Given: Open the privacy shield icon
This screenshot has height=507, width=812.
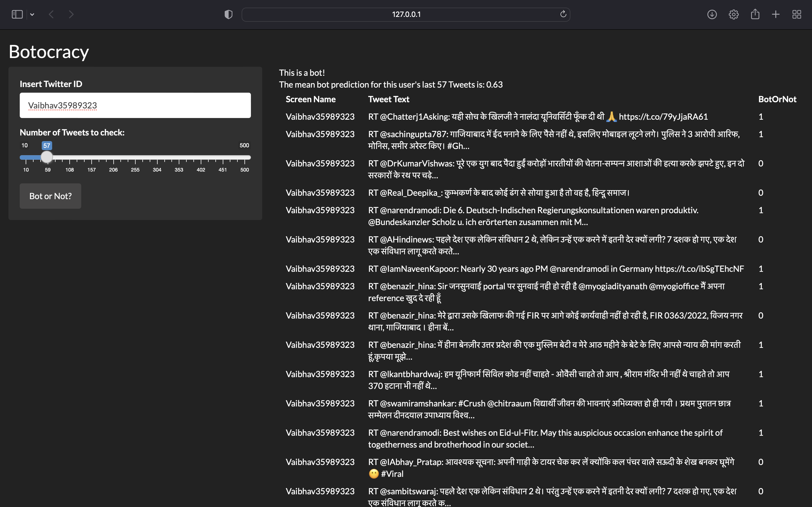Looking at the screenshot, I should click(x=228, y=14).
